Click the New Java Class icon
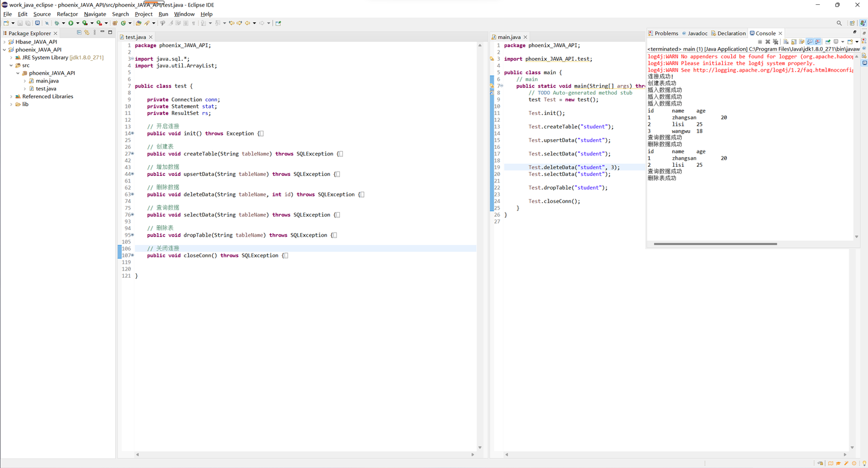 (x=123, y=23)
